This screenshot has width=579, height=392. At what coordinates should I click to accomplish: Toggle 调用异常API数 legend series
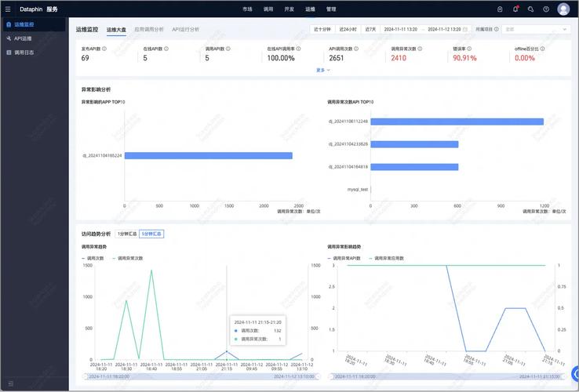[x=344, y=259]
